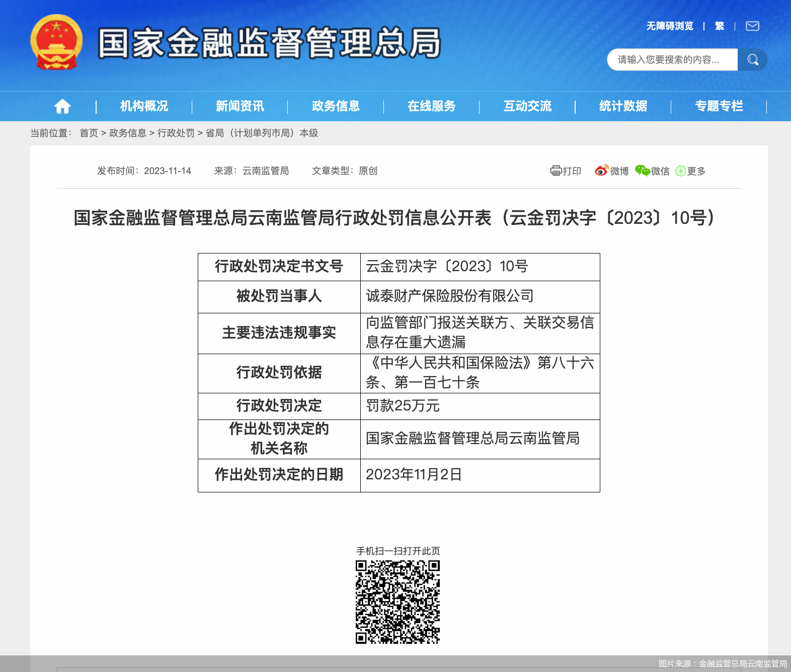Click the 行政处罚 breadcrumb link
Image resolution: width=791 pixels, height=672 pixels.
pos(176,133)
